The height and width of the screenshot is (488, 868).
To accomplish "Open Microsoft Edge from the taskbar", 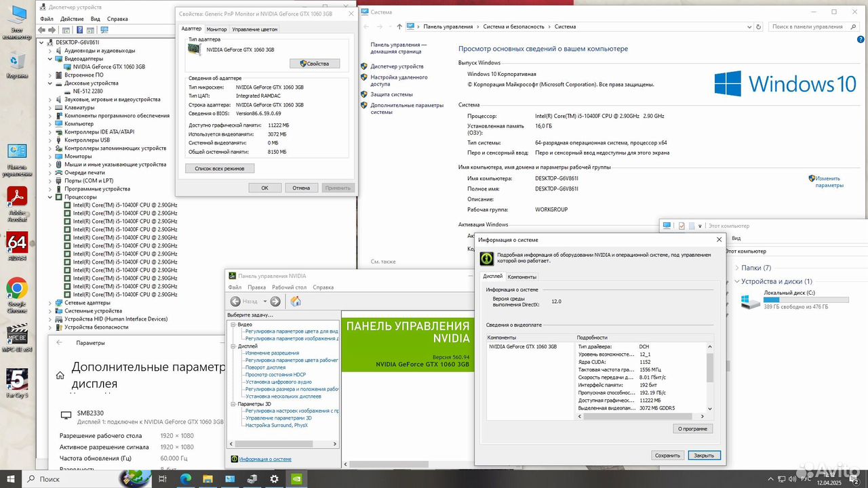I will pyautogui.click(x=186, y=479).
